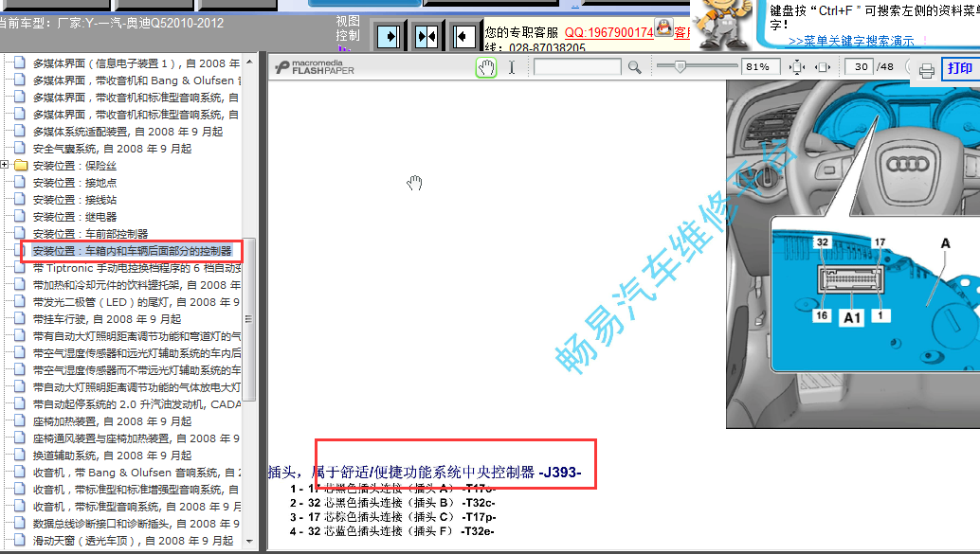Open 收音机,带标准型和标准增强型音响系统
Viewport: 980px width, 554px height.
(136, 490)
